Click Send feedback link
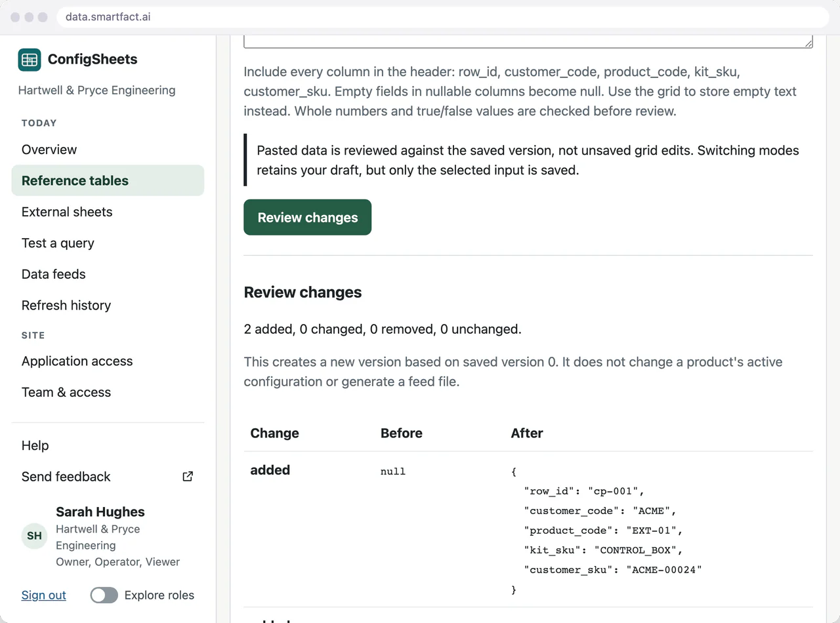The height and width of the screenshot is (623, 840). click(x=108, y=477)
